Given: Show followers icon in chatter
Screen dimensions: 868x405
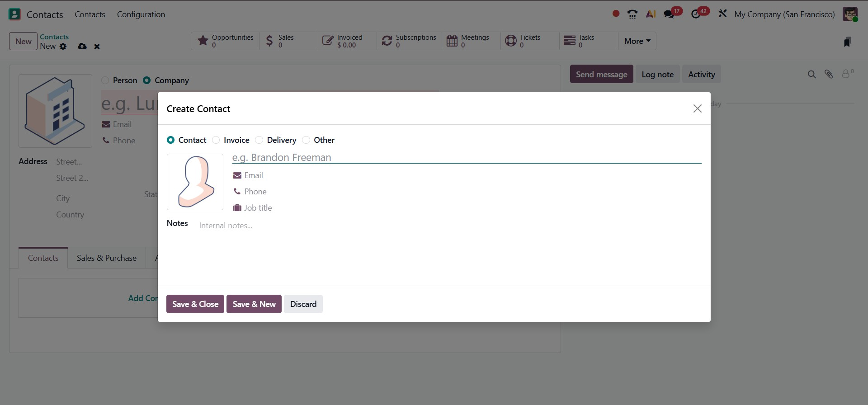Looking at the screenshot, I should pyautogui.click(x=848, y=73).
